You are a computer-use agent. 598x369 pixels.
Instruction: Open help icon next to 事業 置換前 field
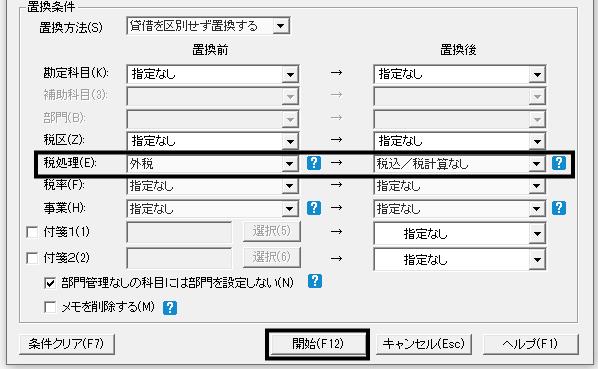coord(314,208)
